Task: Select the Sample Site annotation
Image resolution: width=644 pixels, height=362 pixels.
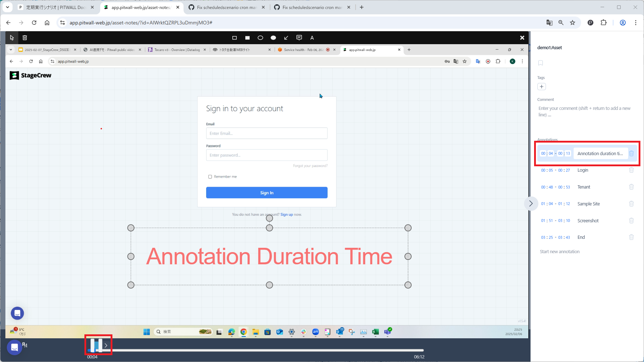Action: (588, 204)
